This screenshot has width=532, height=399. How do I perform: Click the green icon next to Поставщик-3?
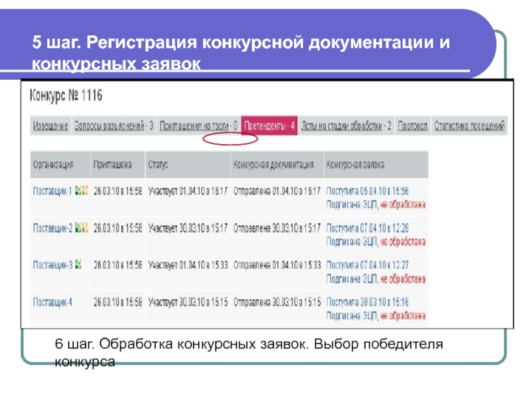(x=78, y=264)
